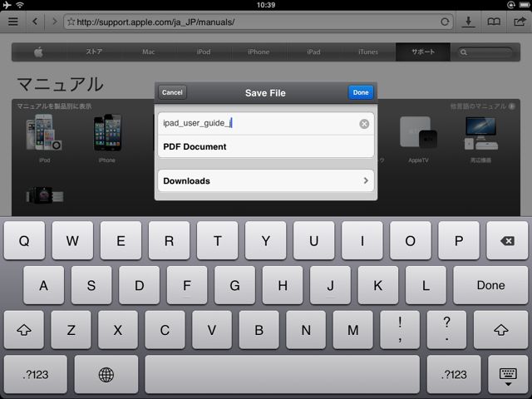Tap the D key
Screen dimensions: 532x399
pyautogui.click(x=139, y=285)
